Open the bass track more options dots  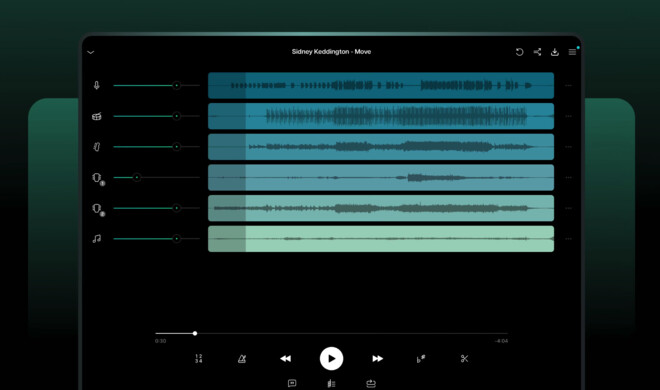[568, 147]
